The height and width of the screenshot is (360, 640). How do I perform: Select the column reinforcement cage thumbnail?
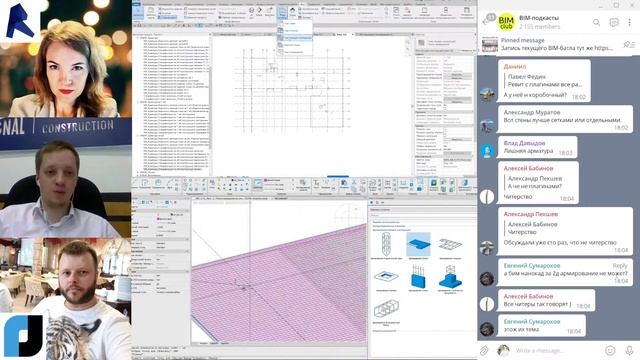pos(386,244)
